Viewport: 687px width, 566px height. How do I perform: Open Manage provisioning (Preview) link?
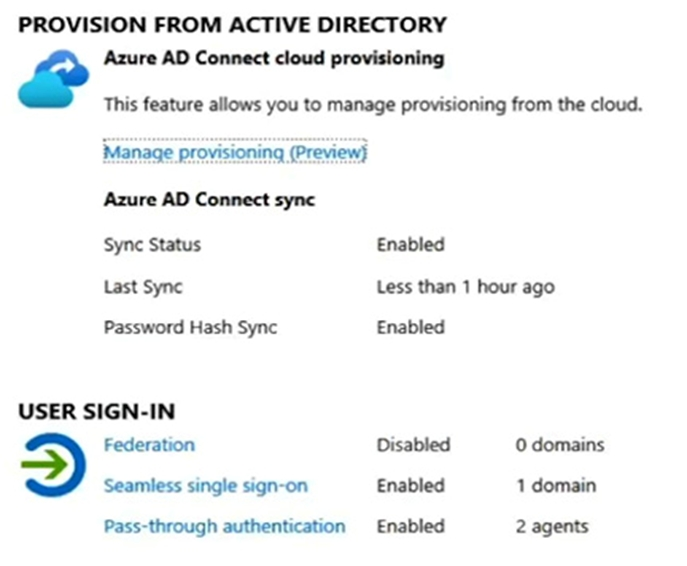pos(235,152)
